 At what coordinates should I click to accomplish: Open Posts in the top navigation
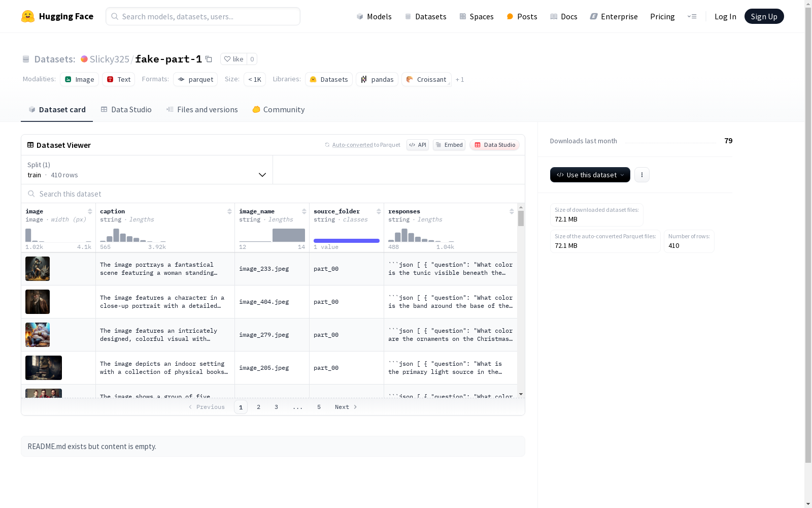[x=522, y=16]
